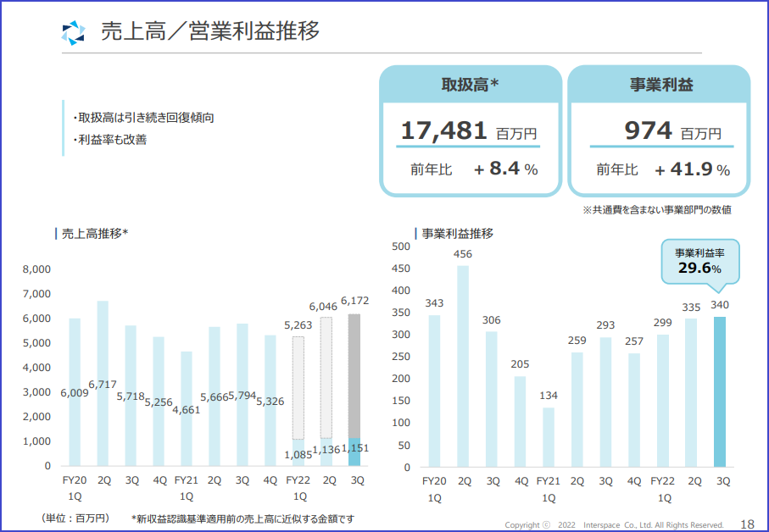Click the footnote *新収益認識基準適用前の売上高に近似する金額です

tap(242, 518)
